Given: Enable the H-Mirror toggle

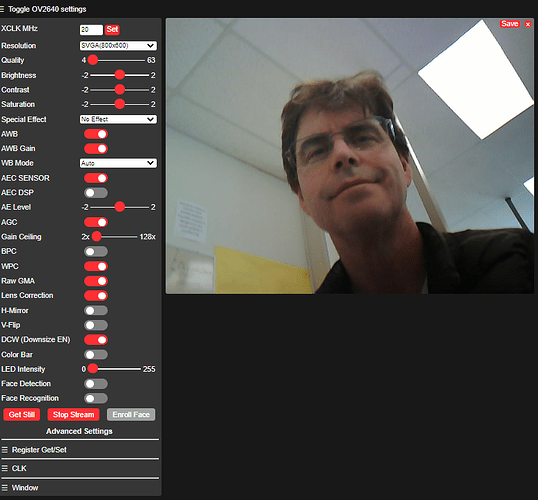Looking at the screenshot, I should tap(96, 311).
